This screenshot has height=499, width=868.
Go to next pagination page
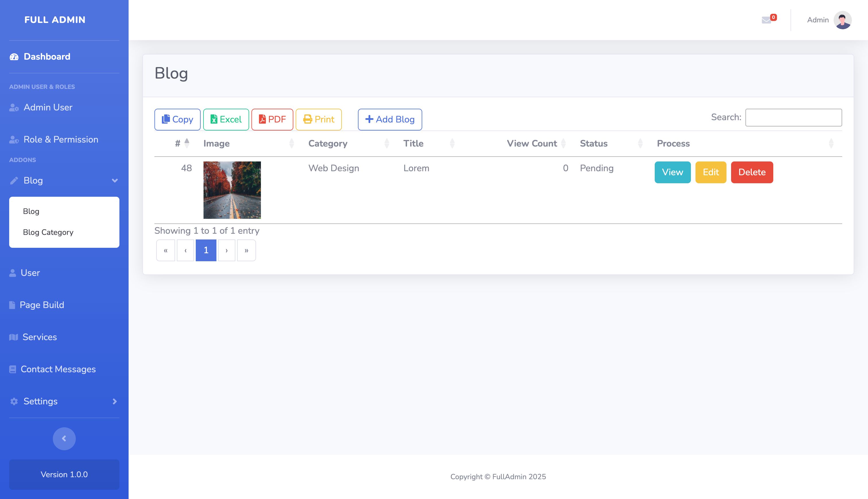click(227, 251)
